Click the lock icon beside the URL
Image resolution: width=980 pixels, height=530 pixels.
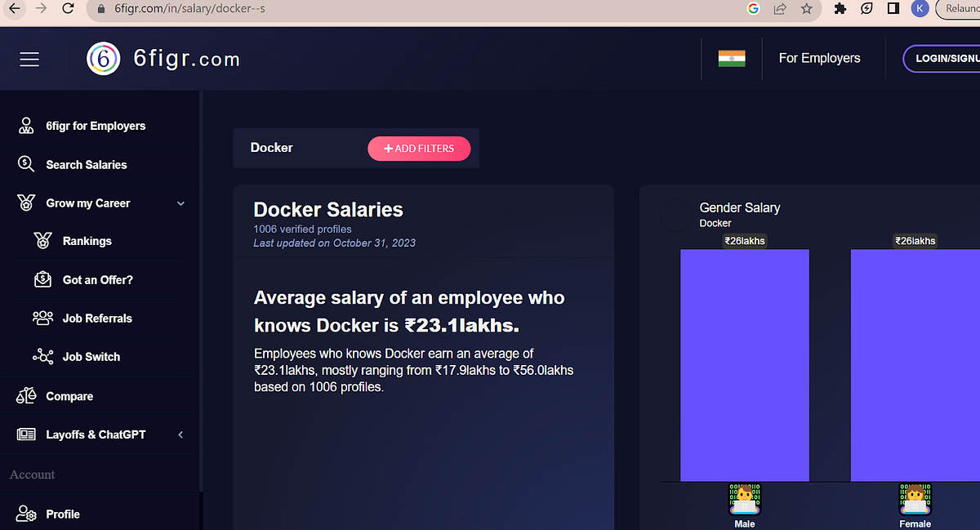(101, 9)
